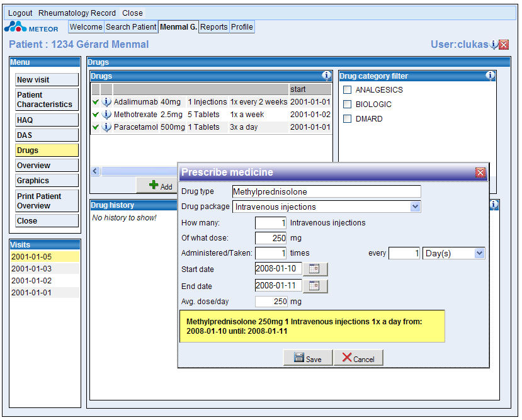This screenshot has height=420, width=522.
Task: Switch to the Welcome tab
Action: pos(86,27)
